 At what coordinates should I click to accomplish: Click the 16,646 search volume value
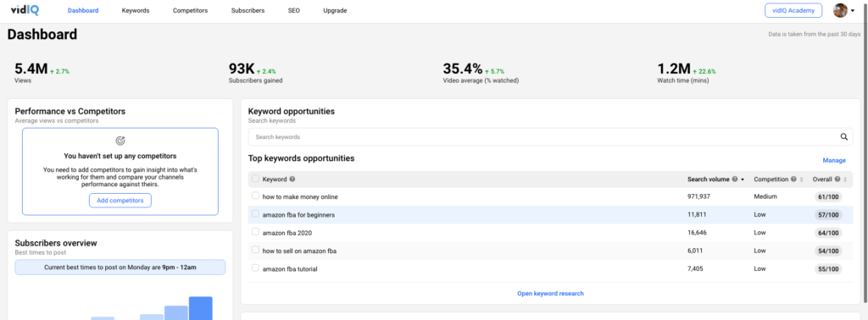click(697, 233)
